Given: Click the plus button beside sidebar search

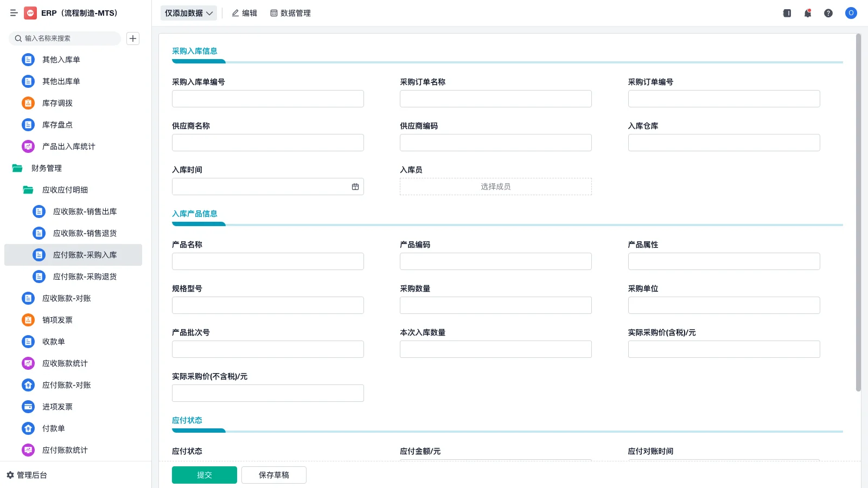Looking at the screenshot, I should click(x=133, y=38).
